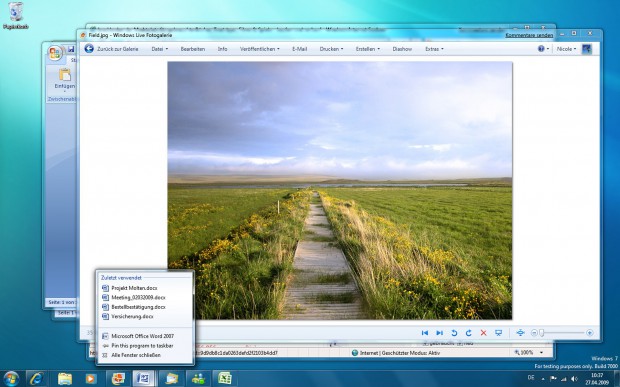Open Versicherung.docx from jump list

[145, 317]
